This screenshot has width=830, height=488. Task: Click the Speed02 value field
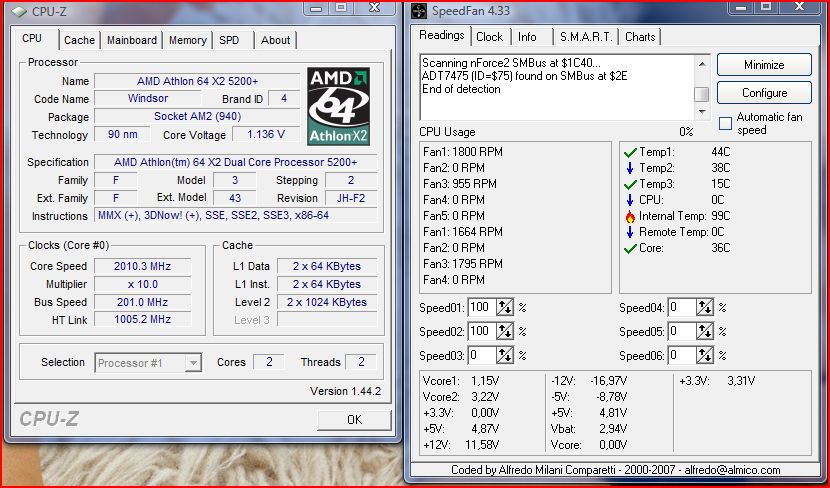pyautogui.click(x=482, y=331)
